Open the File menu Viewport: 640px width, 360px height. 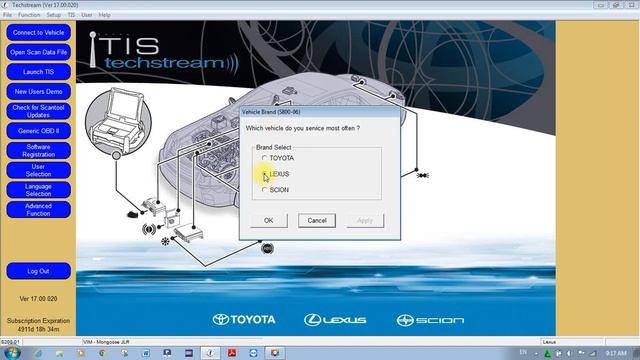coord(7,15)
